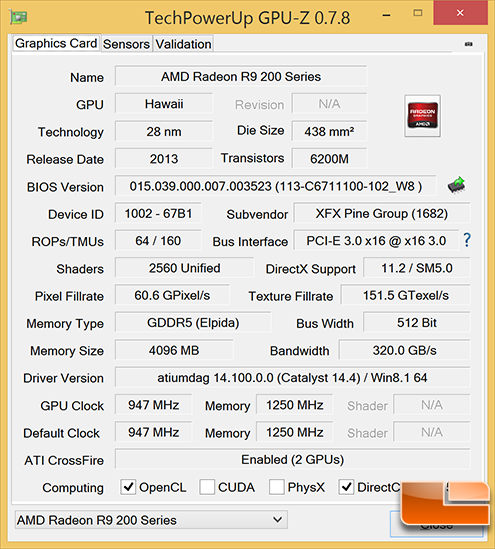495x549 pixels.
Task: Uncheck the OpenCL checkbox
Action: click(128, 487)
